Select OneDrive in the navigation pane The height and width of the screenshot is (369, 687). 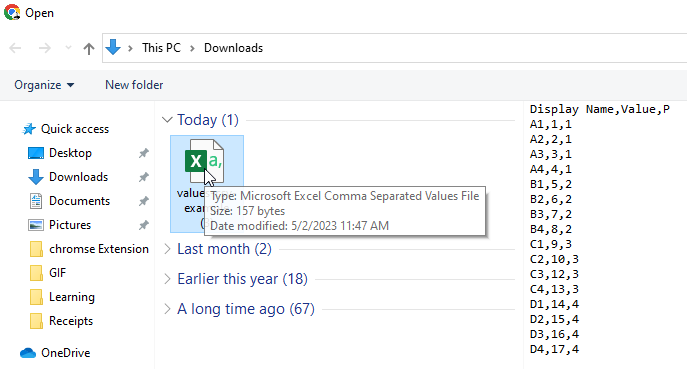[65, 353]
